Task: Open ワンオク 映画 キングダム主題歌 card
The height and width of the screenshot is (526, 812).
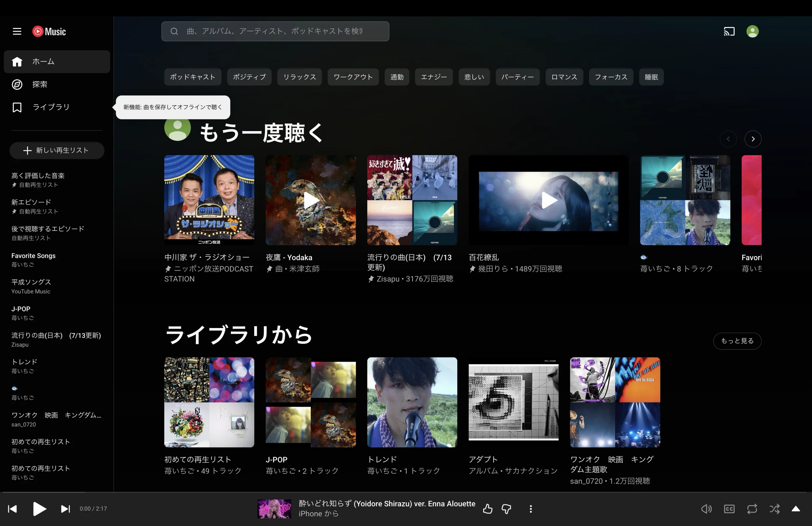Action: click(x=615, y=402)
